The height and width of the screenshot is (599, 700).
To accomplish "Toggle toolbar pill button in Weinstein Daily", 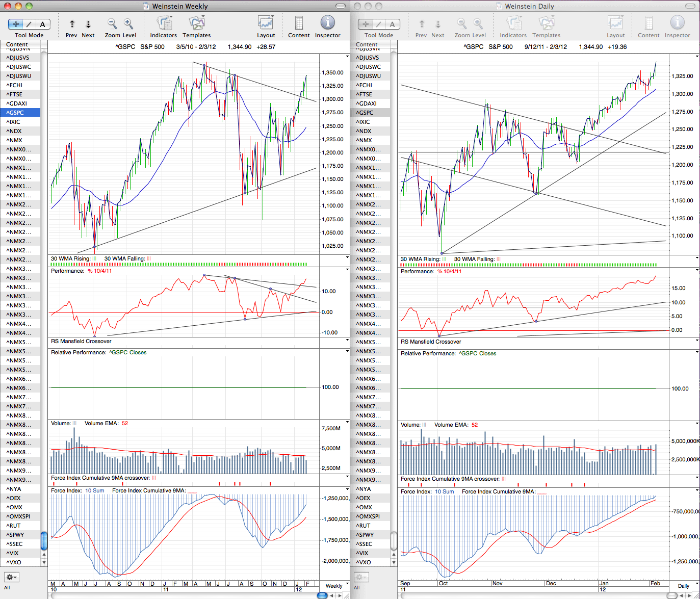I will (x=691, y=6).
